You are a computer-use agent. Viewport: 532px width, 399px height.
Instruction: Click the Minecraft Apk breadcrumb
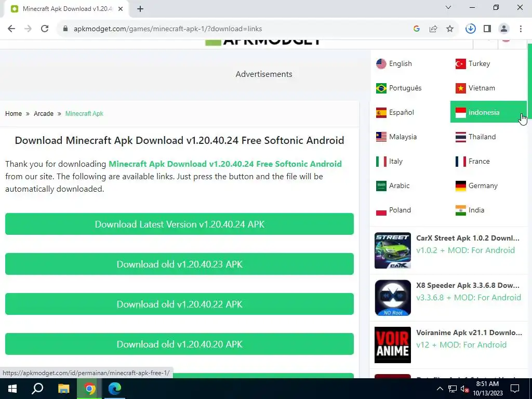[x=84, y=114]
